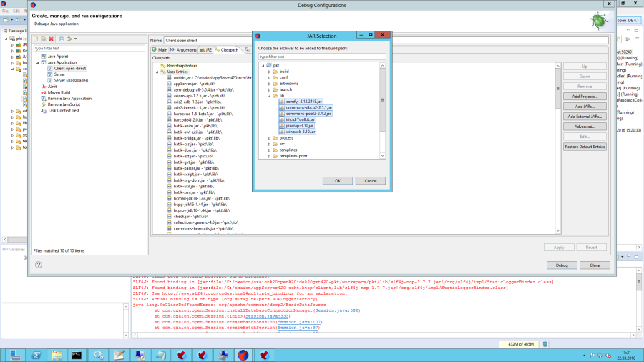644x362 pixels.
Task: Select Task Context Test type
Action: pyautogui.click(x=63, y=110)
